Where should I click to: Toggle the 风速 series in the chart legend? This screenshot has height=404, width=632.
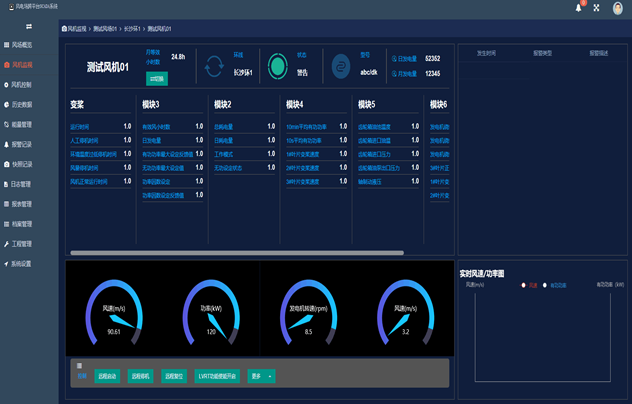point(529,285)
